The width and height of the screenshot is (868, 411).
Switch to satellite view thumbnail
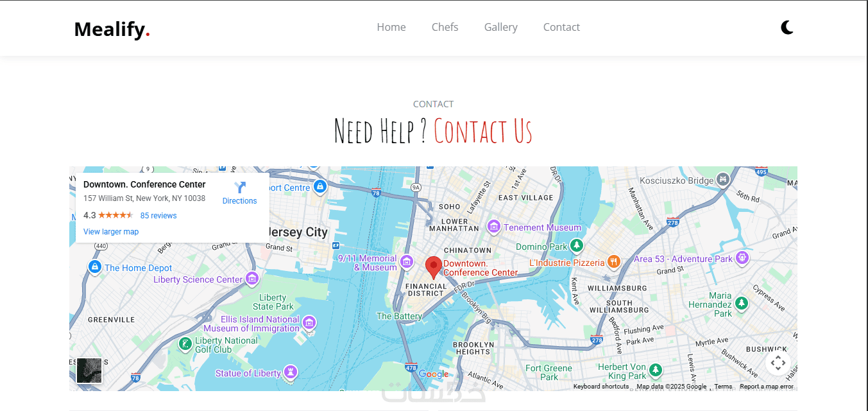pyautogui.click(x=89, y=371)
